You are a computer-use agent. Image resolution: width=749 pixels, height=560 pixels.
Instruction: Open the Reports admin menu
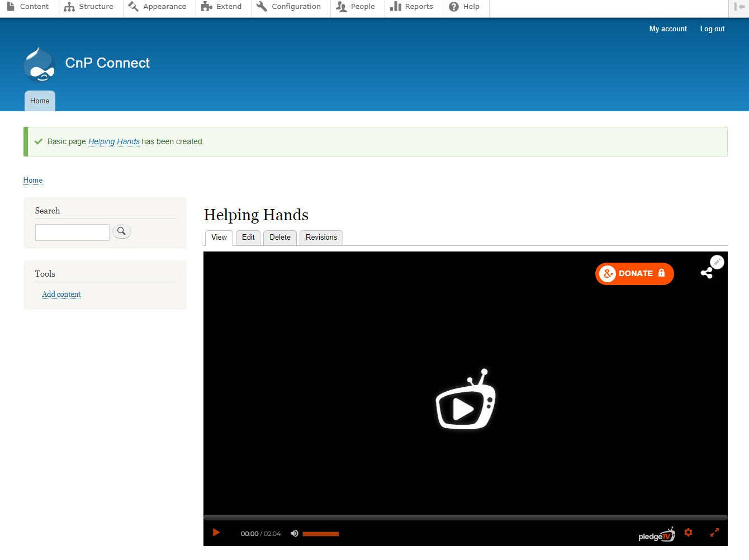412,7
